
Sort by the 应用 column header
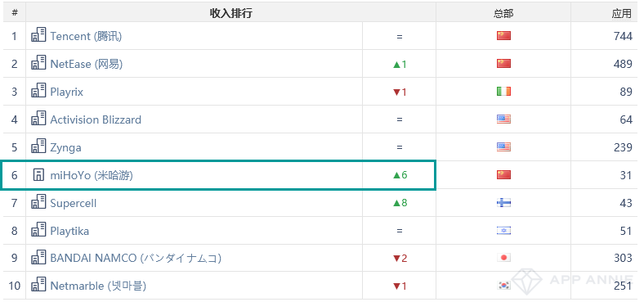621,13
